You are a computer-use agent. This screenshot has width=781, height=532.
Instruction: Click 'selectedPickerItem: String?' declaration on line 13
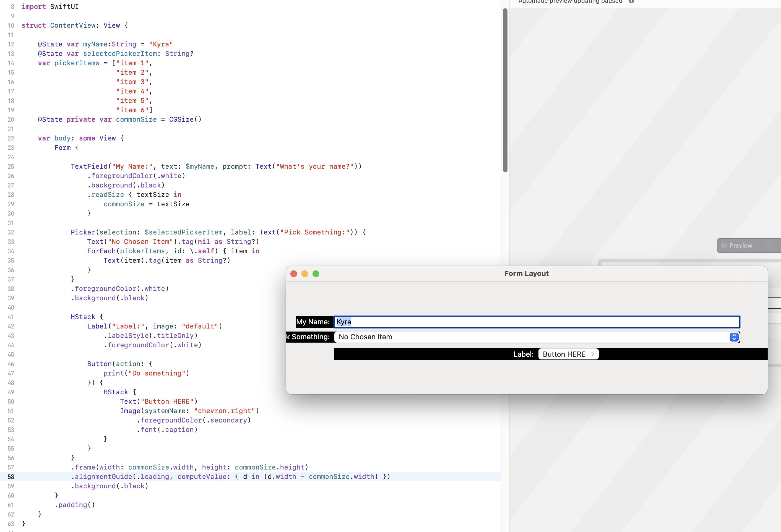click(138, 53)
